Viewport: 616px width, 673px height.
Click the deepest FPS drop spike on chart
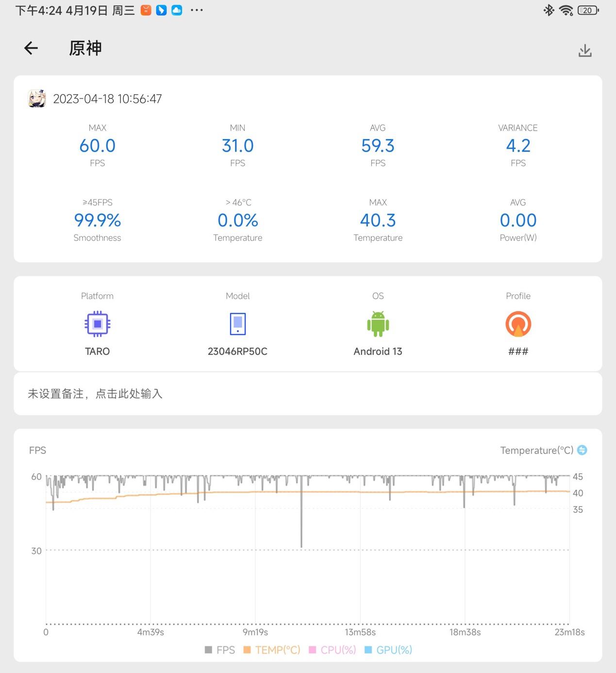point(301,544)
